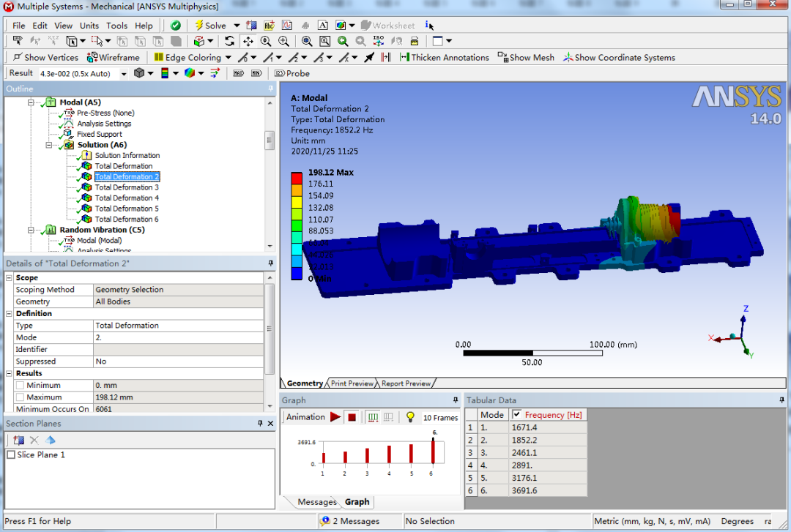Open the Worksheet view
Viewport: 791px width, 532px height.
click(x=387, y=26)
